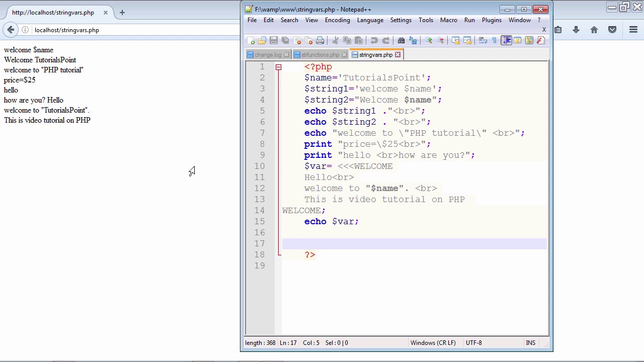644x362 pixels.
Task: Go to browser home page
Action: coord(594,30)
